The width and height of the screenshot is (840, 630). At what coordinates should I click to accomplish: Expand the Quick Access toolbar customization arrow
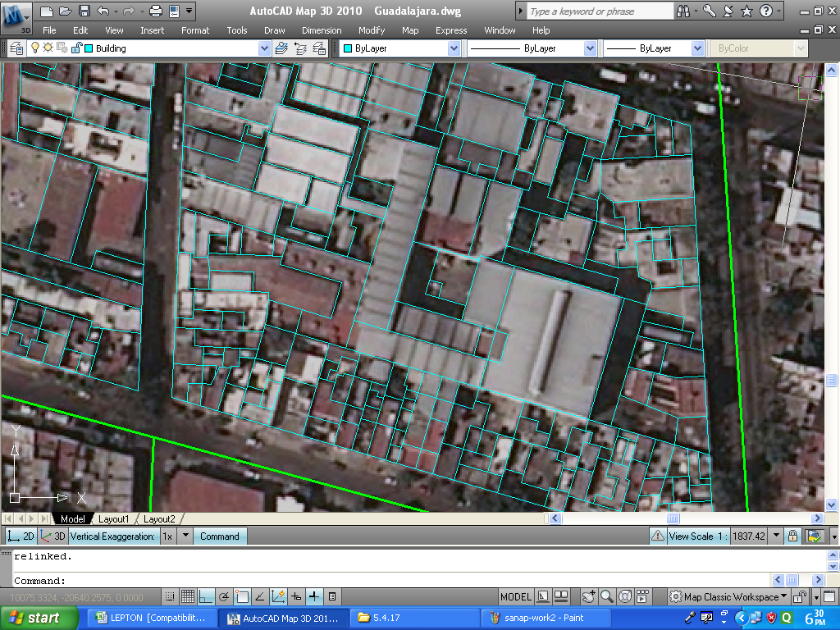tap(189, 11)
